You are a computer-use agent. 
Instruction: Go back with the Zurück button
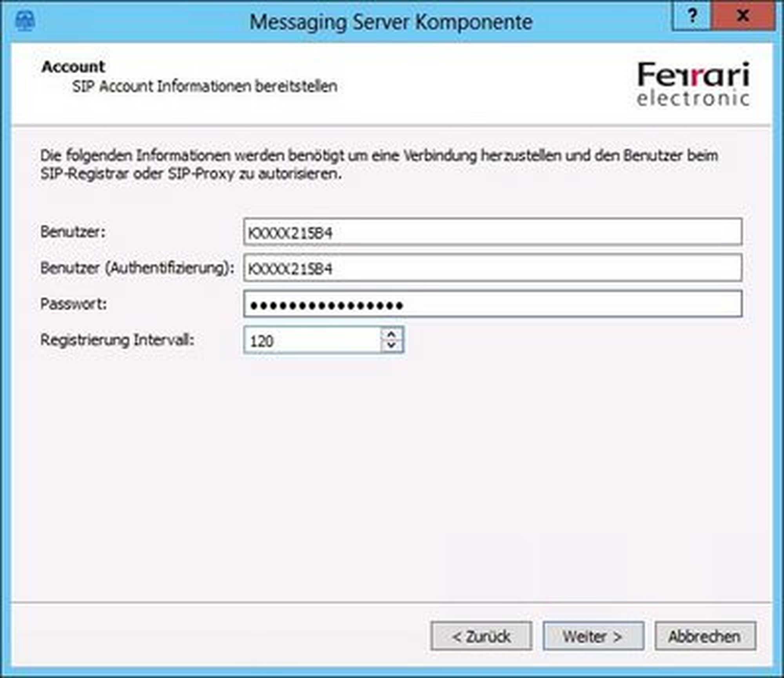tap(481, 636)
